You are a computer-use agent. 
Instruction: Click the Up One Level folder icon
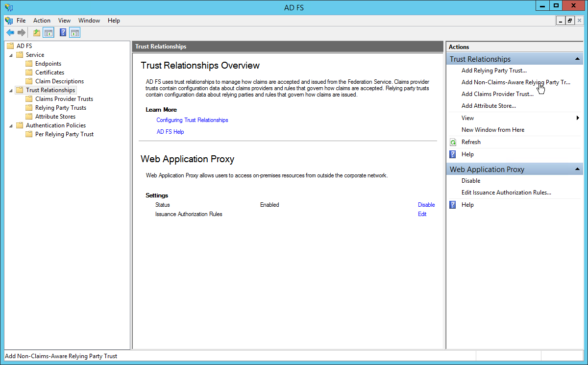point(37,33)
